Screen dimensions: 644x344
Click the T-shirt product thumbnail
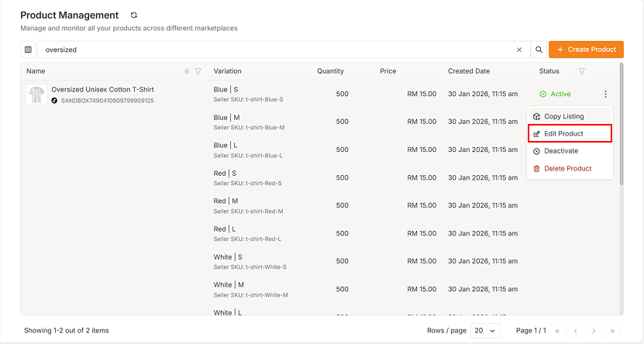36,95
